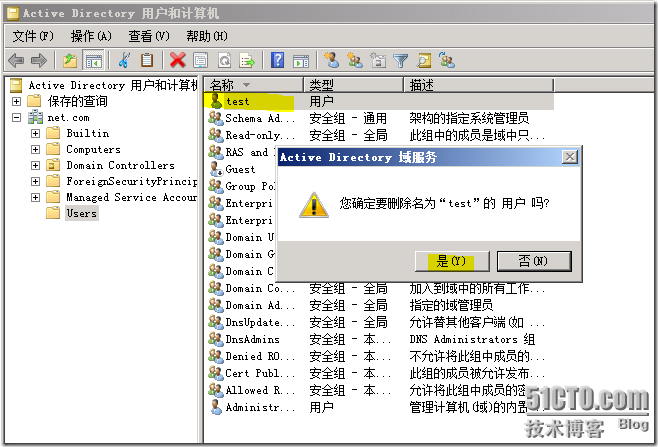Viewport: 658px width, 447px height.
Task: Click the Administrator user icon
Action: click(216, 407)
